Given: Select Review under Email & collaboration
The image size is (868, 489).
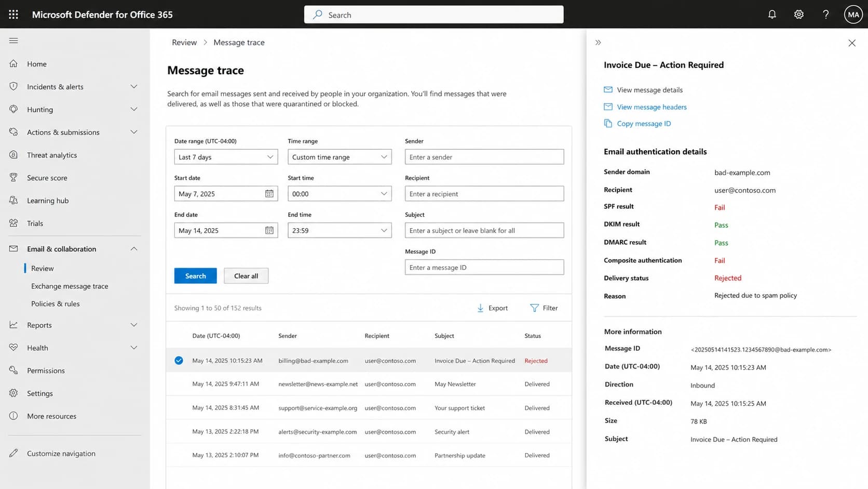Looking at the screenshot, I should 43,268.
